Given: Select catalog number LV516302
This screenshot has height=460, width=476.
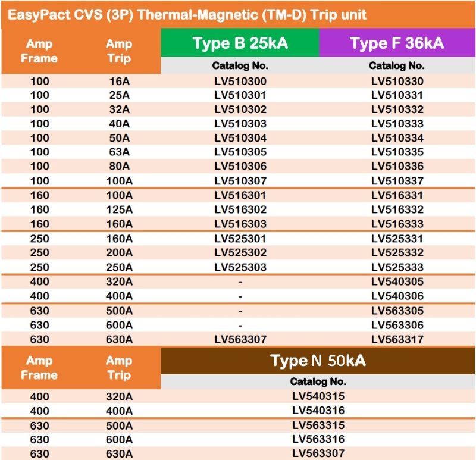Looking at the screenshot, I should (240, 209).
